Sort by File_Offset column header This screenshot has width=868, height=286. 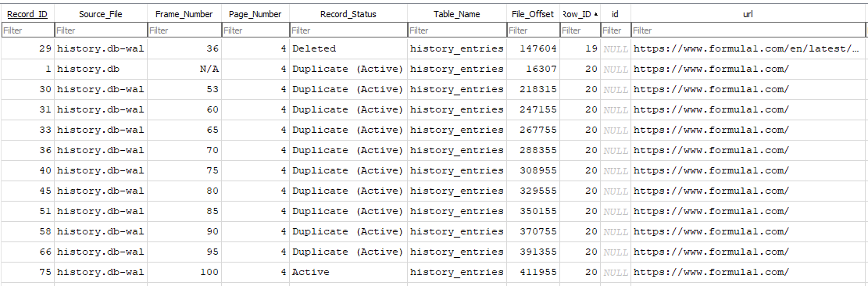[533, 14]
